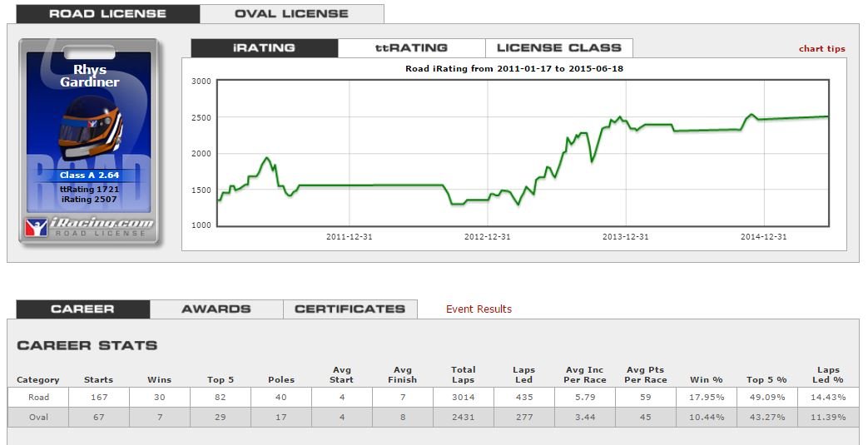
Task: Click the Top 5 % column header
Action: [x=766, y=379]
